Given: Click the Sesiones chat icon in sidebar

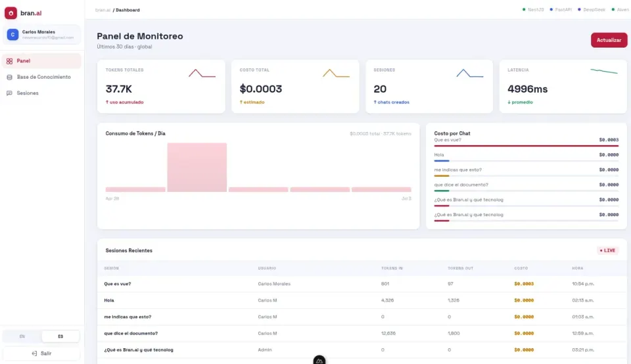Looking at the screenshot, I should (x=9, y=93).
